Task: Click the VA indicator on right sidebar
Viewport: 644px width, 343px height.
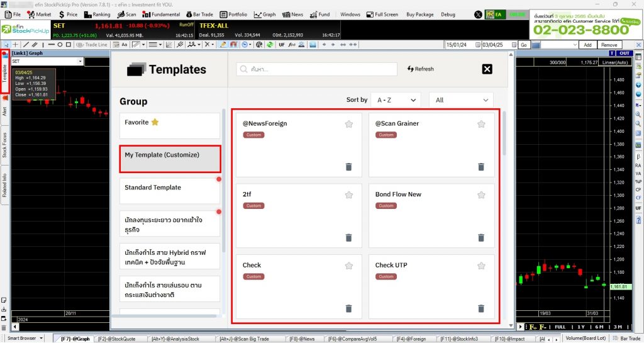Action: (638, 173)
